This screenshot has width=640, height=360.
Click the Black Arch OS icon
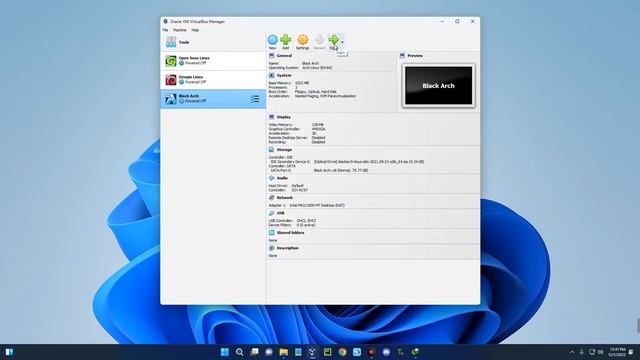pos(171,99)
